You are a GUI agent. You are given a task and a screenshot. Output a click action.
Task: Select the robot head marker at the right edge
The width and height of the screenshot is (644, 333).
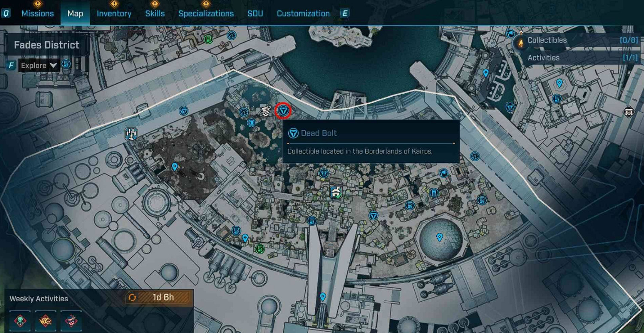pos(629,112)
